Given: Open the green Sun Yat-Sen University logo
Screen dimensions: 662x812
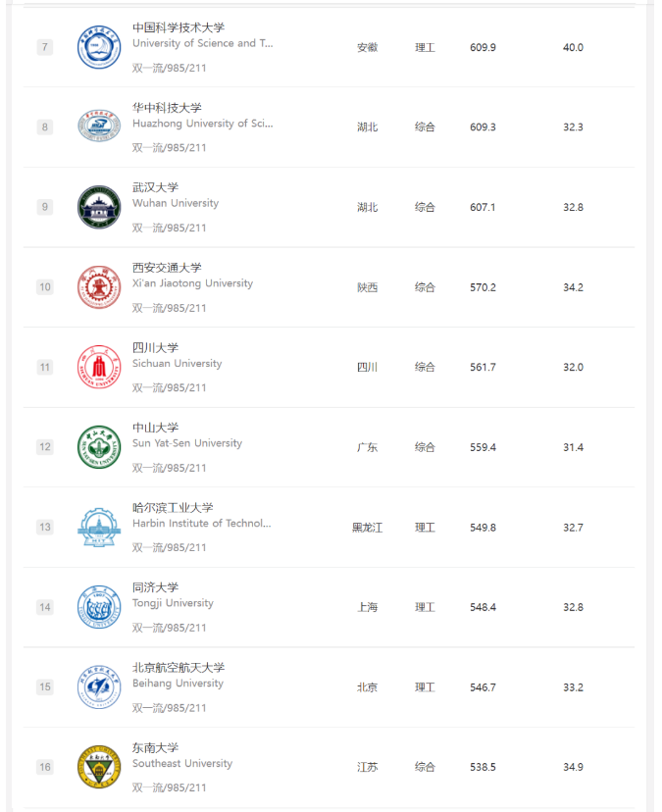Looking at the screenshot, I should coord(99,447).
